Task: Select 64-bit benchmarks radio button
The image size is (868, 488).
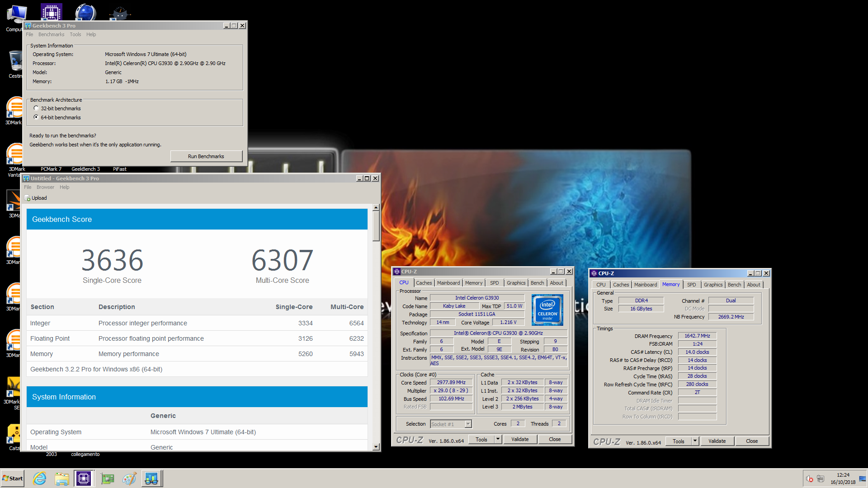Action: [x=36, y=117]
